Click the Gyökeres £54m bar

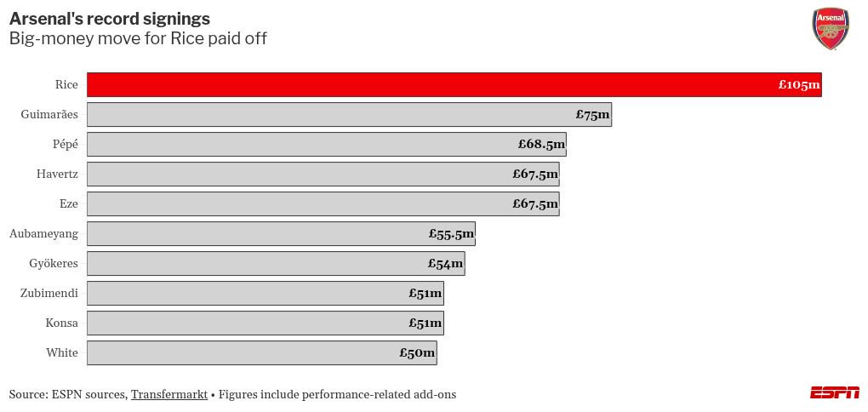[x=276, y=264]
